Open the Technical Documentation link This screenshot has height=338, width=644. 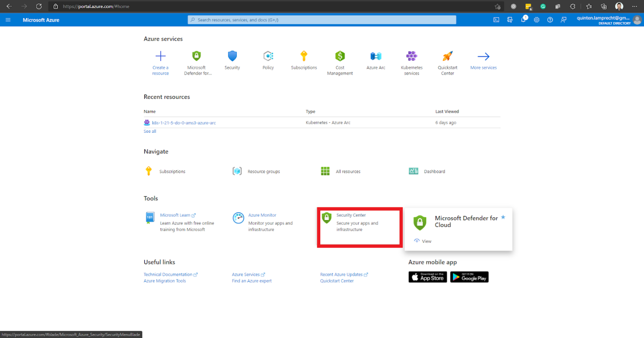click(168, 275)
